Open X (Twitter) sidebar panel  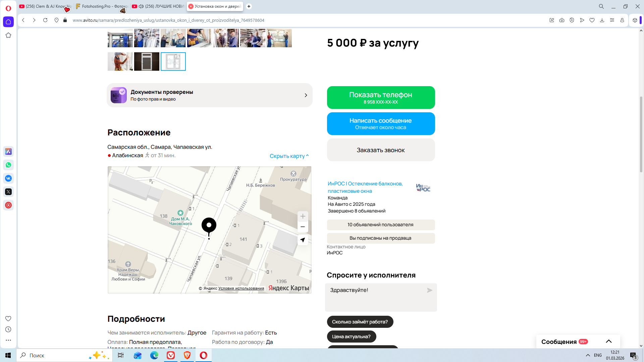(8, 192)
